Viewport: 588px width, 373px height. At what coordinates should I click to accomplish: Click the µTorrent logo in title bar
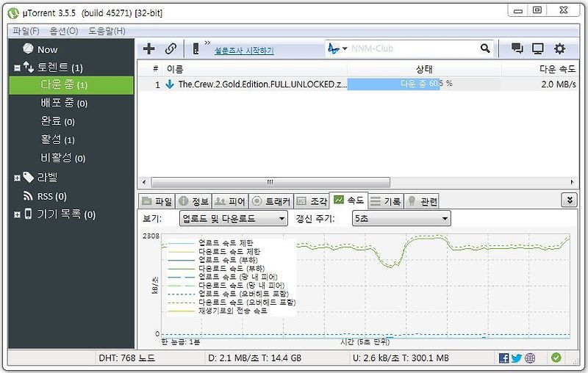pos(13,13)
